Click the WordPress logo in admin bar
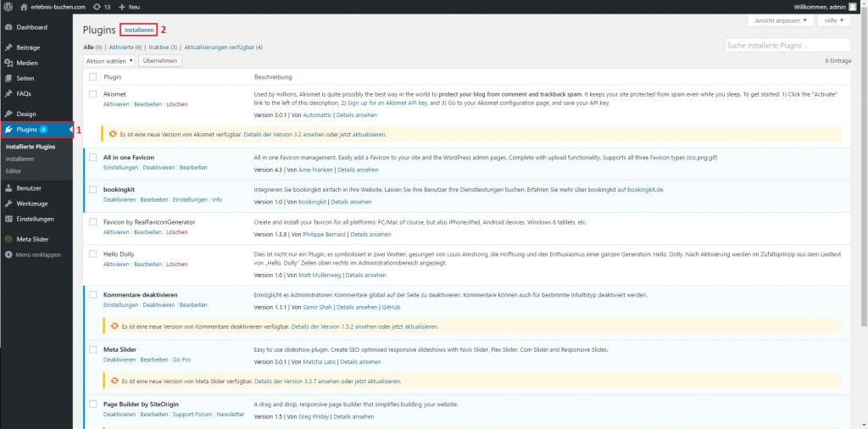The width and height of the screenshot is (868, 429). (x=8, y=7)
